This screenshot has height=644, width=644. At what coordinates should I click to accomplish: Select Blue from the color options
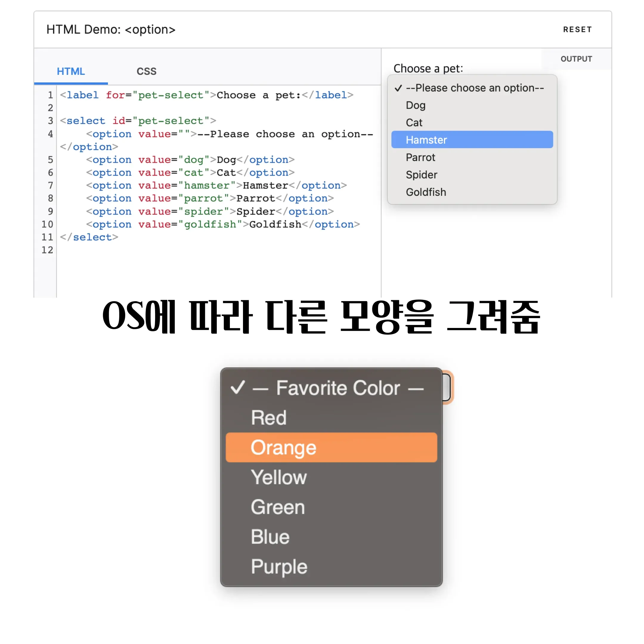point(270,537)
